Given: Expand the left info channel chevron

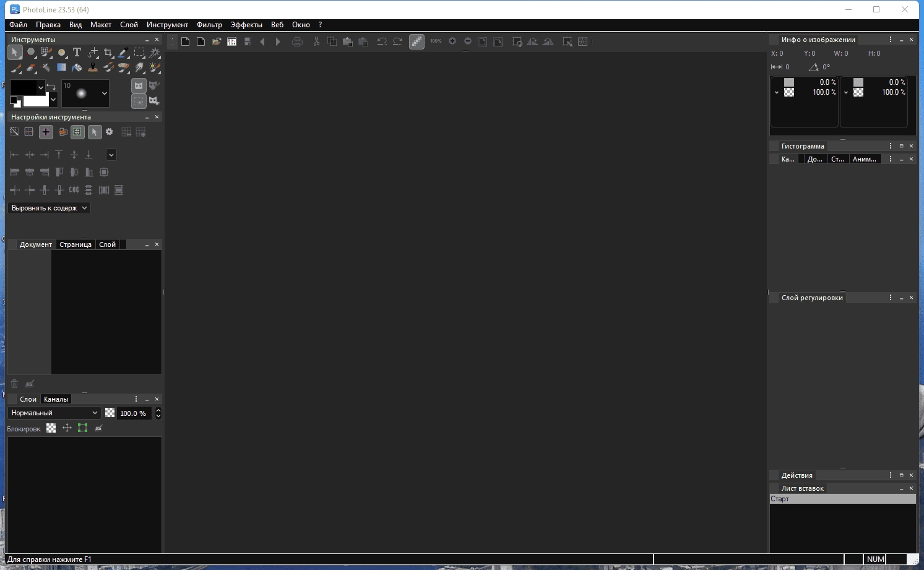Looking at the screenshot, I should (x=777, y=92).
